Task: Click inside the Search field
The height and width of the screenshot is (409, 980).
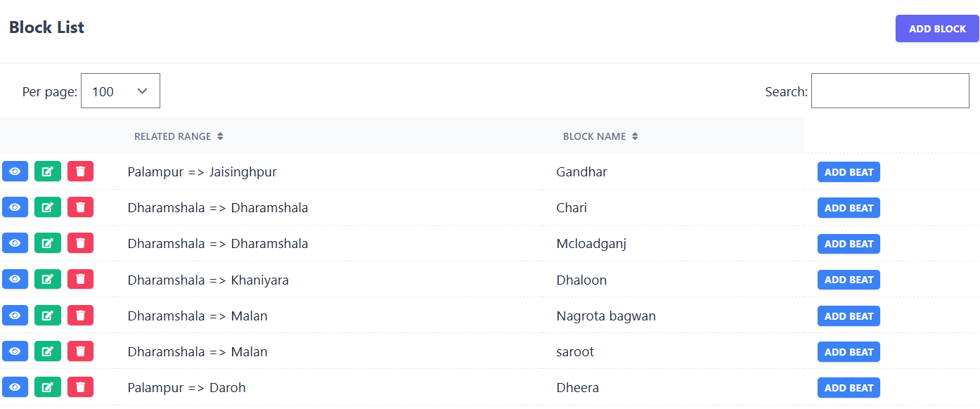Action: point(889,91)
